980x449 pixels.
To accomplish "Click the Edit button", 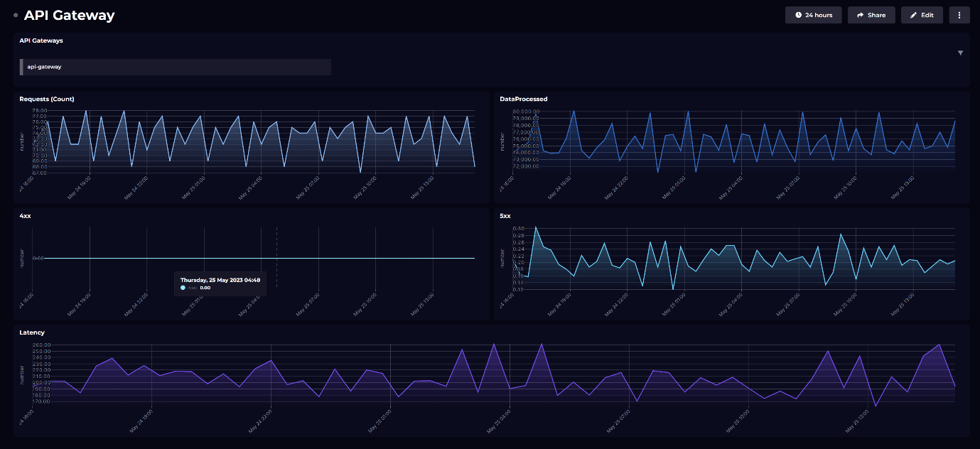I will (922, 14).
